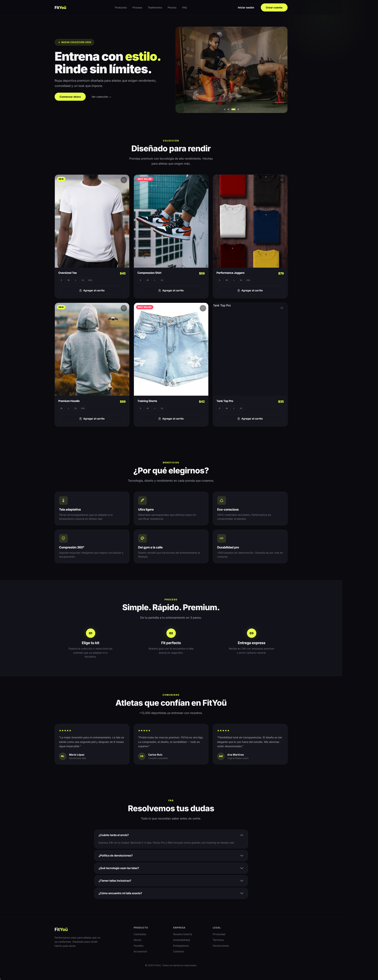This screenshot has width=378, height=980.
Task: Open footer Privacidad link
Action: click(219, 934)
